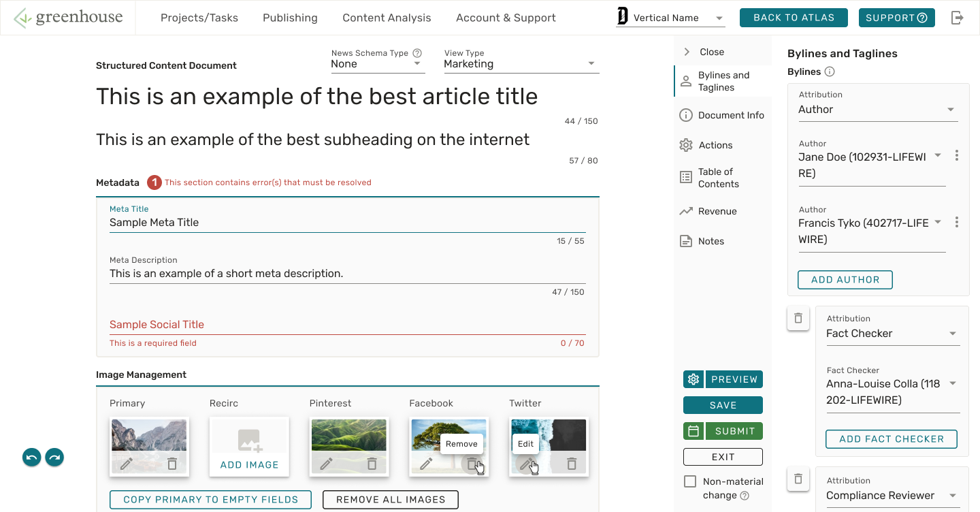This screenshot has width=980, height=512.
Task: Click COPY PRIMARY TO EMPTY FIELDS button
Action: [210, 500]
